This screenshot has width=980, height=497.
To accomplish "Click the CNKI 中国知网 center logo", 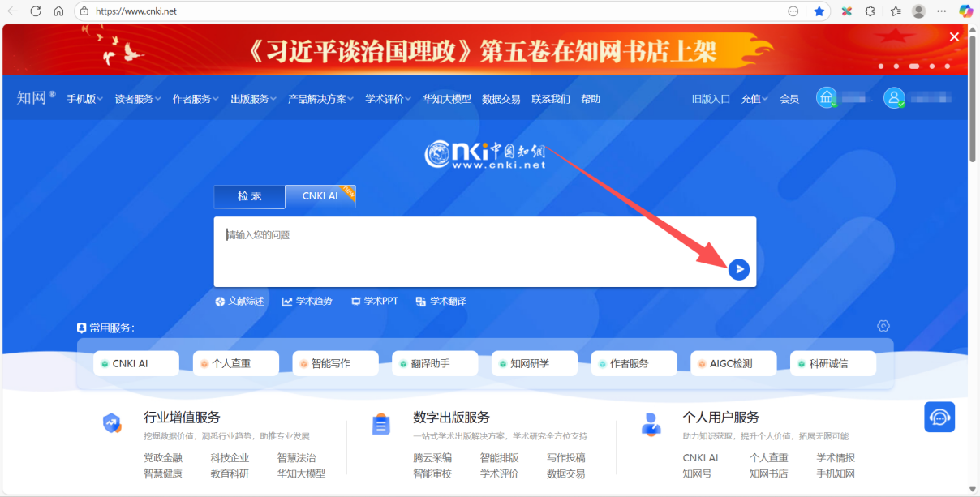I will pos(485,153).
